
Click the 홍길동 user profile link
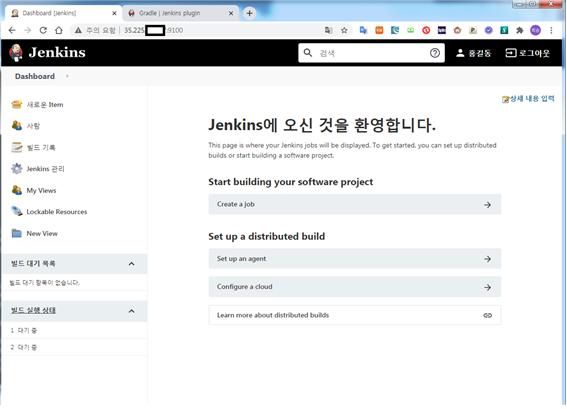tap(473, 53)
